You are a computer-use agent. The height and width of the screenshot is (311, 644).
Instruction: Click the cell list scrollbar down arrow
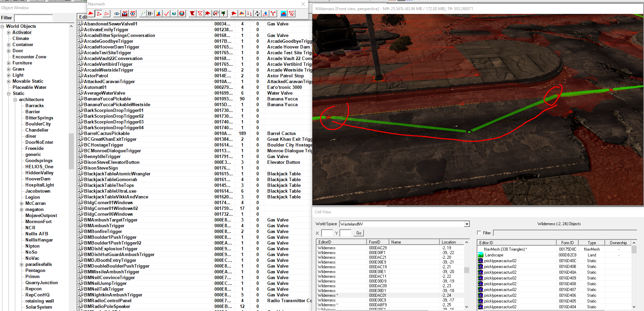click(466, 307)
